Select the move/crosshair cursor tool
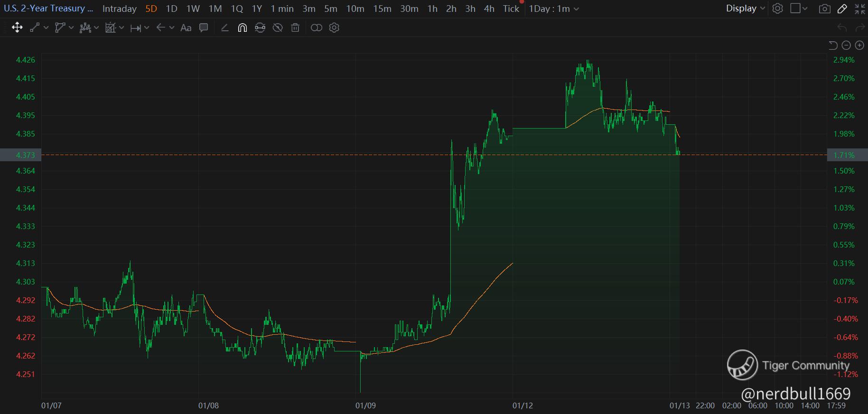868x414 pixels. click(17, 28)
